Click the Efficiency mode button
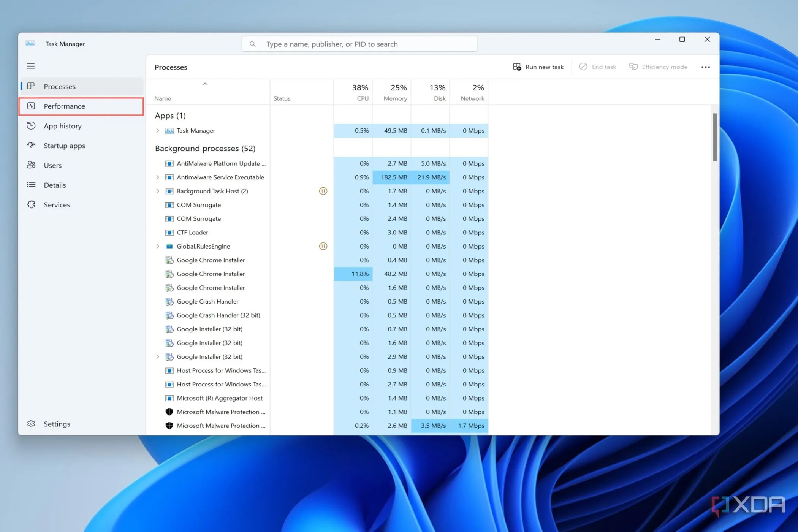The image size is (798, 532). [658, 67]
